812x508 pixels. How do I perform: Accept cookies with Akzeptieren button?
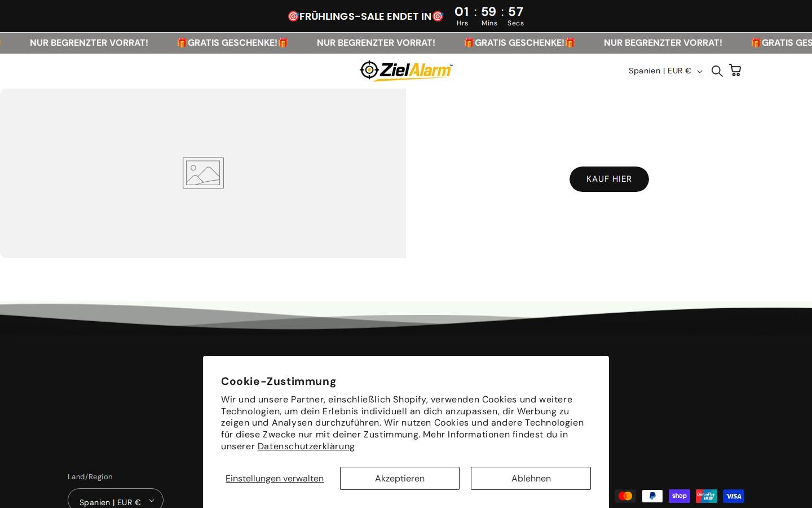400,478
